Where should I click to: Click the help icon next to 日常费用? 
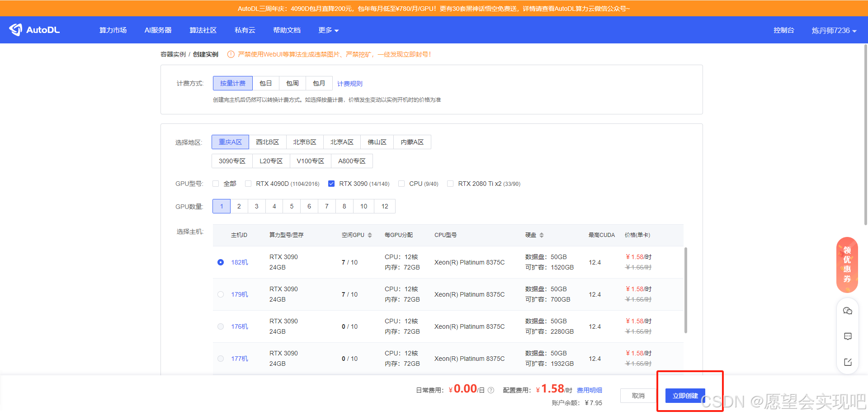coord(491,390)
